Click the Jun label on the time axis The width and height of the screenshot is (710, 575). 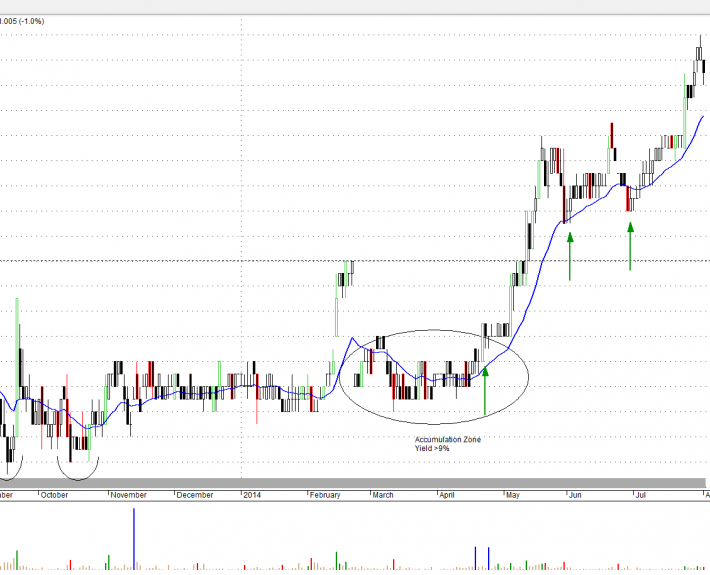click(x=574, y=495)
